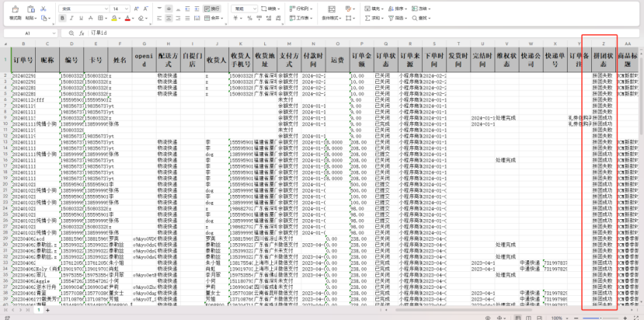Open the Worksheet (工作表) menu
This screenshot has height=320, width=644.
(301, 18)
